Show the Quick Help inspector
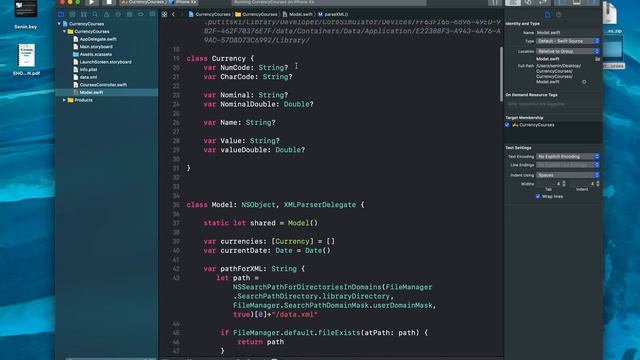Screen dimensions: 640x360 click(x=559, y=15)
